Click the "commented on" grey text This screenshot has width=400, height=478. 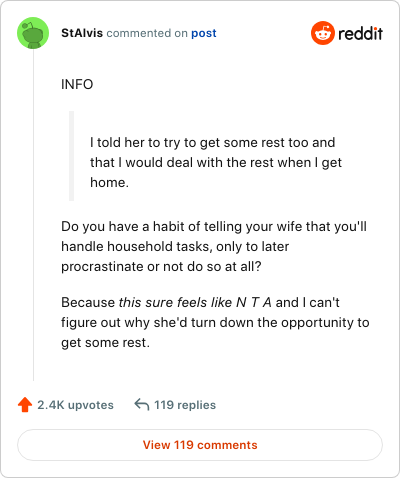coord(147,33)
